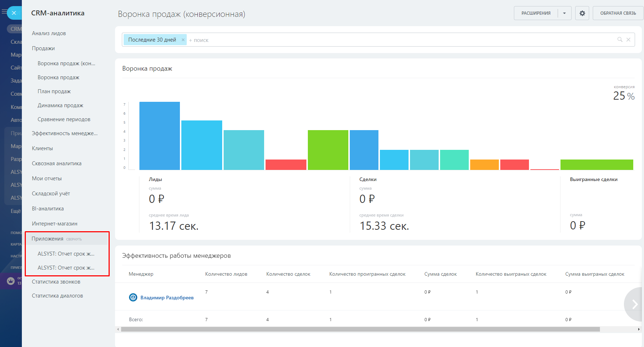
Task: Open the hamburger main menu
Action: [x=4, y=12]
